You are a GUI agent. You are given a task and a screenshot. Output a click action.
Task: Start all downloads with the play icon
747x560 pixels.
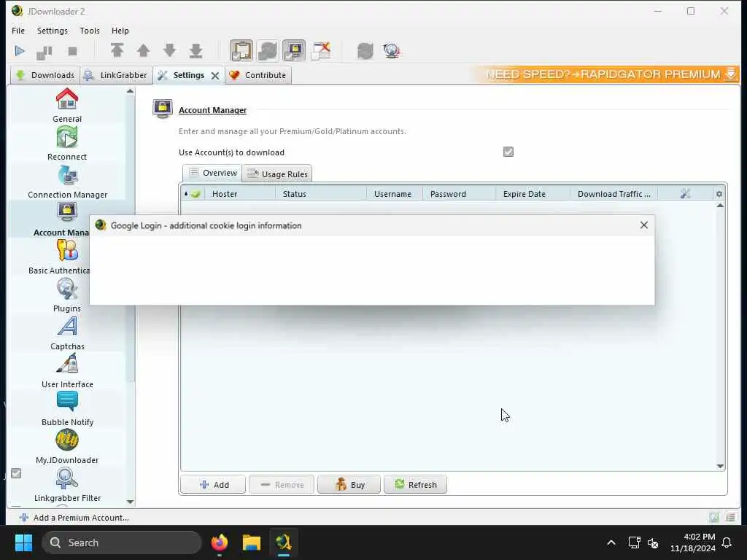20,51
